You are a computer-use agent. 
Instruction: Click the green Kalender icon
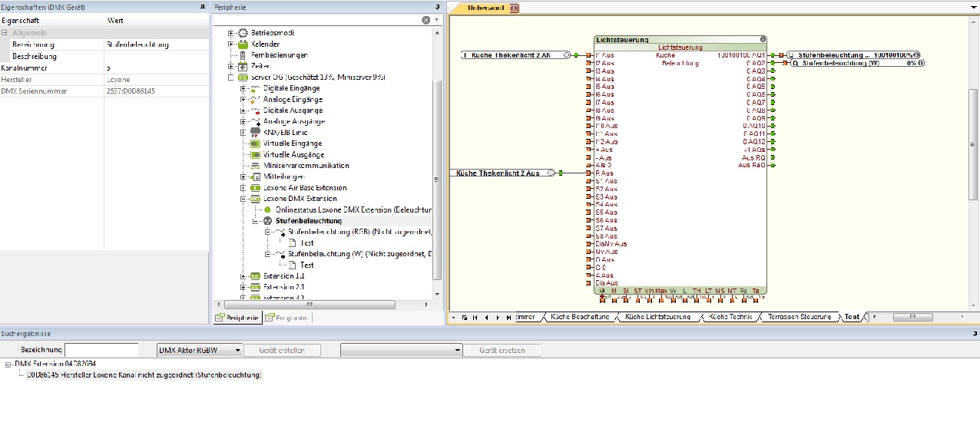243,45
